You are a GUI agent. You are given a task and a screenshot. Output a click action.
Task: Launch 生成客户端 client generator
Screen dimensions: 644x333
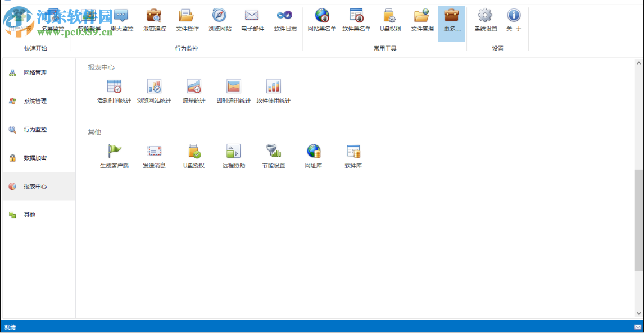pyautogui.click(x=114, y=157)
